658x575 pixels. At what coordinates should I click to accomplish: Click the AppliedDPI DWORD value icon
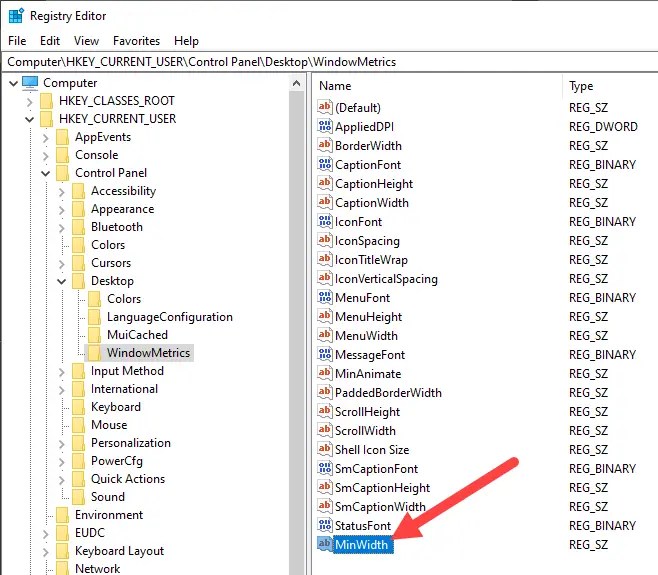(x=325, y=126)
